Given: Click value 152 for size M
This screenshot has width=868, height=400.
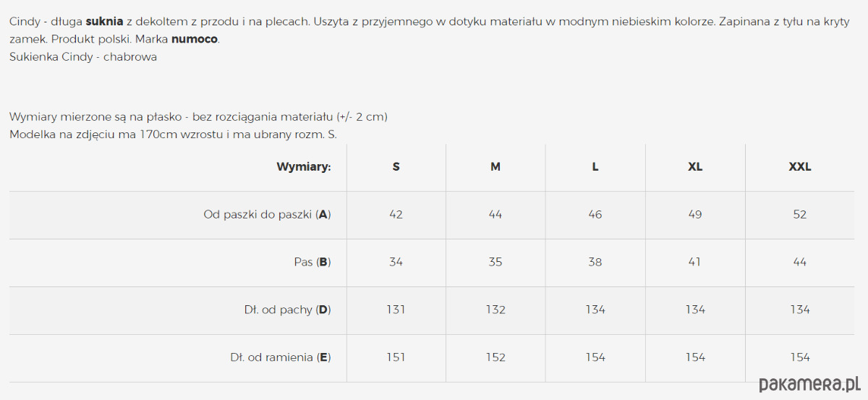Looking at the screenshot, I should click(495, 358).
